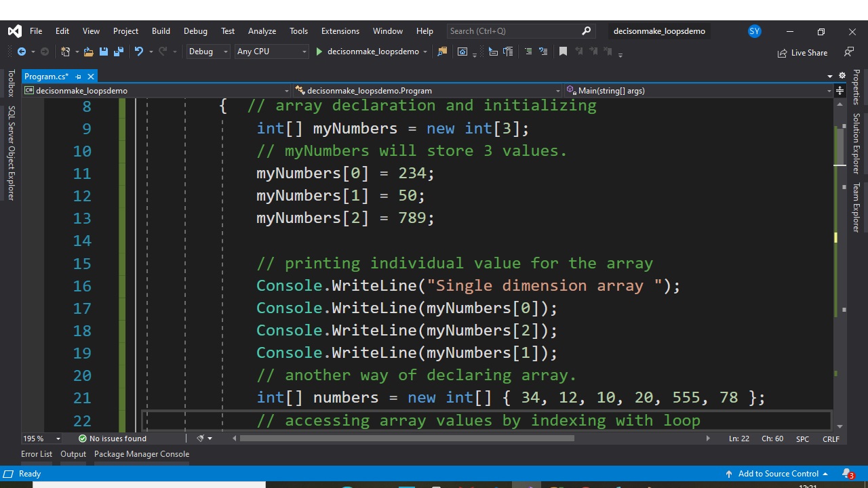Pin the Program.cs tab open
Image resolution: width=868 pixels, height=488 pixels.
tap(77, 76)
